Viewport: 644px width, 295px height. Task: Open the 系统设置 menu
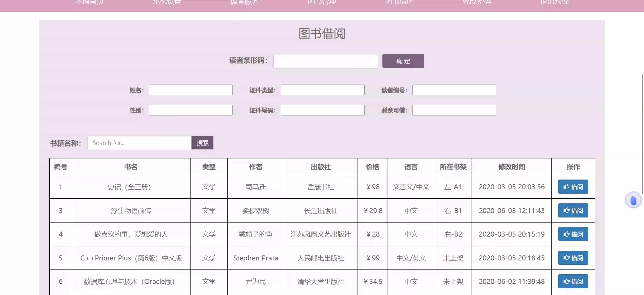coord(167,3)
